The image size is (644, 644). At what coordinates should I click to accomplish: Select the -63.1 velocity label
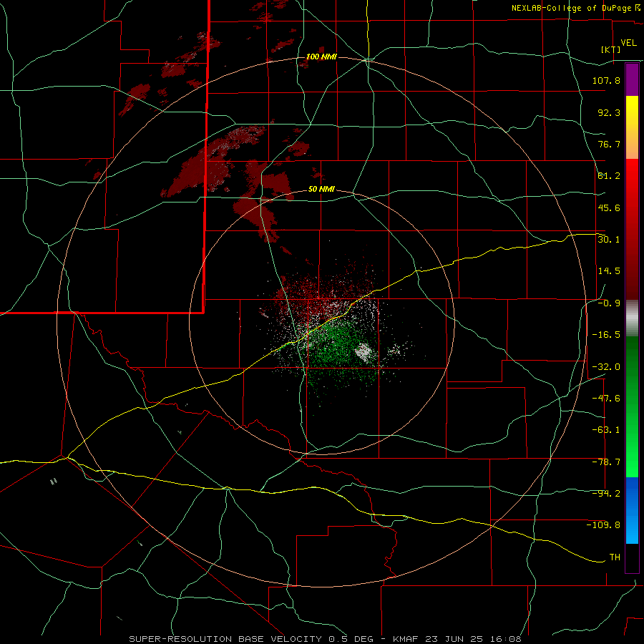pyautogui.click(x=606, y=430)
